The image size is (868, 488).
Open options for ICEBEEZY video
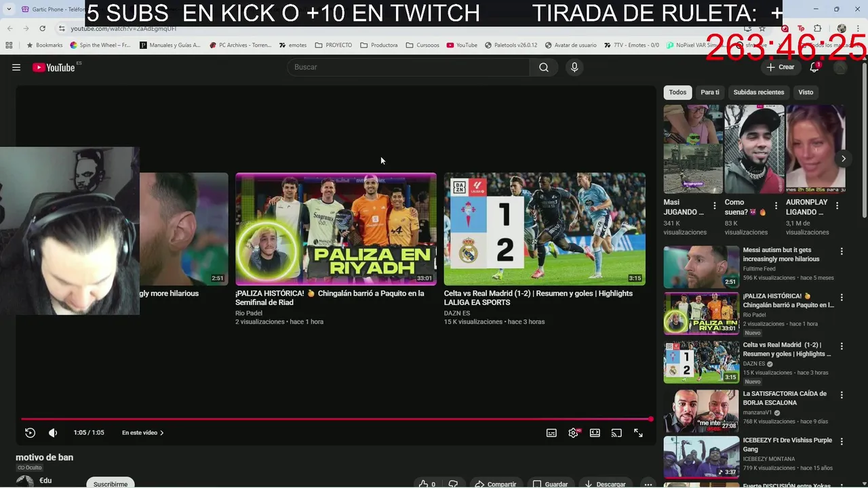[x=842, y=441]
